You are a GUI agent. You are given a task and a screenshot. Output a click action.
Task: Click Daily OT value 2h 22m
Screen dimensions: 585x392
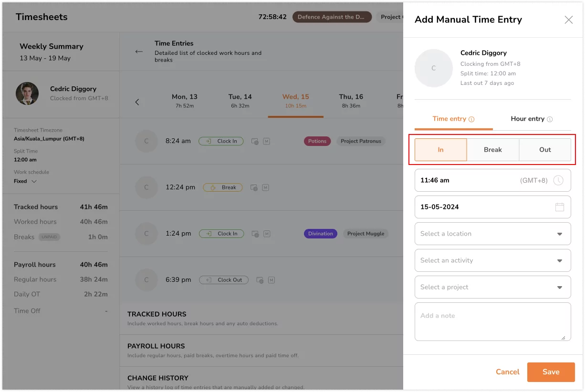pos(96,294)
